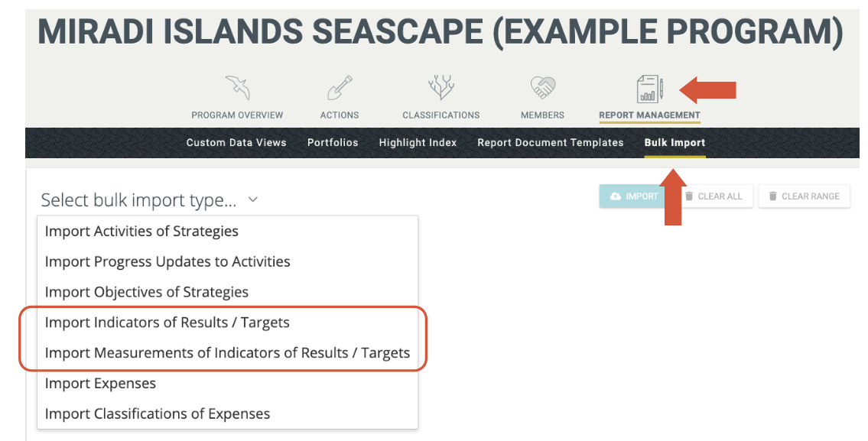This screenshot has width=868, height=441.
Task: Select Import Expenses from the list
Action: click(x=100, y=384)
